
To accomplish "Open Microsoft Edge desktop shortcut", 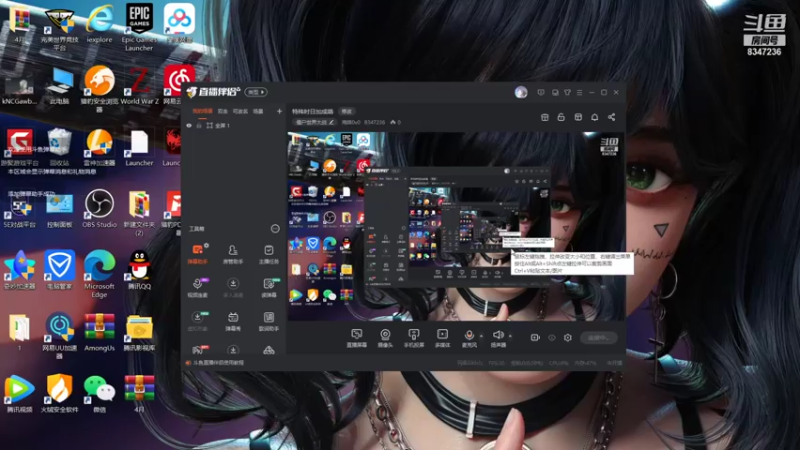I will click(x=99, y=273).
